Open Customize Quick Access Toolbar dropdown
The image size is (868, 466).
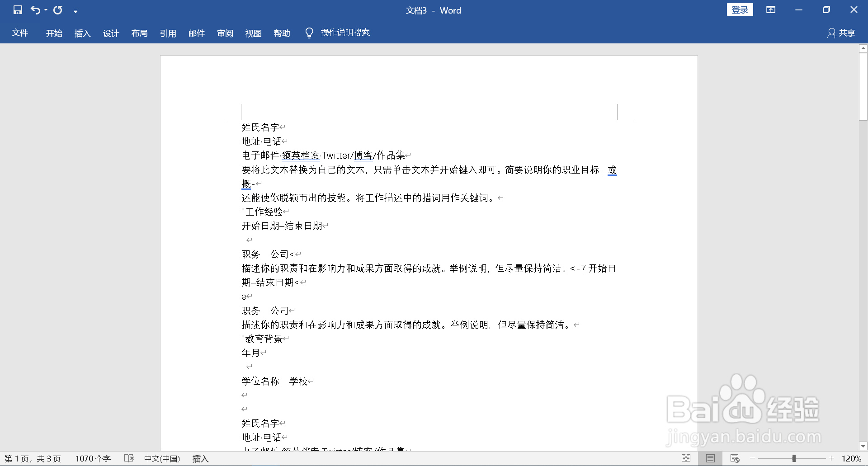76,10
